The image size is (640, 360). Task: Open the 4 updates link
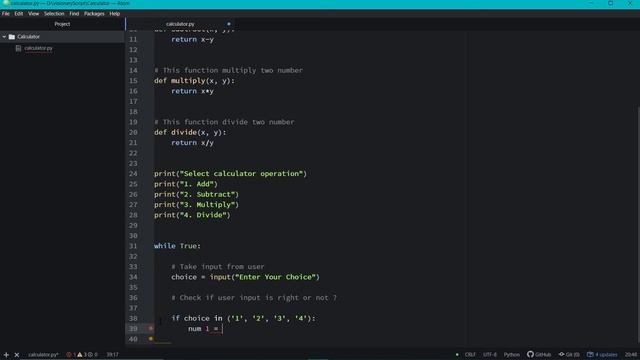[x=606, y=355]
